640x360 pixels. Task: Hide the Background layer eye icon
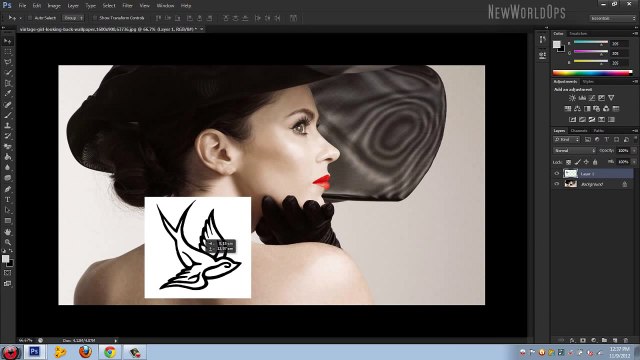[x=557, y=184]
